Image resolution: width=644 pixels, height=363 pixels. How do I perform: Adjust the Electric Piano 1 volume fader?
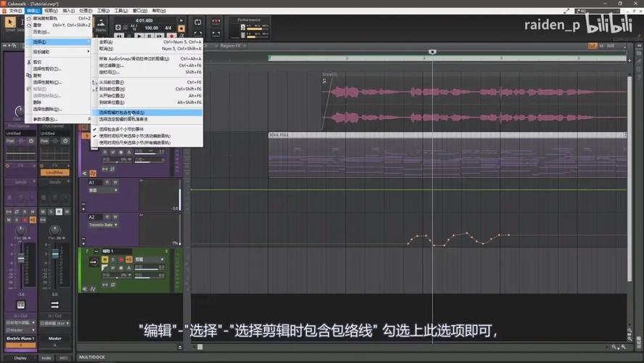pyautogui.click(x=21, y=258)
